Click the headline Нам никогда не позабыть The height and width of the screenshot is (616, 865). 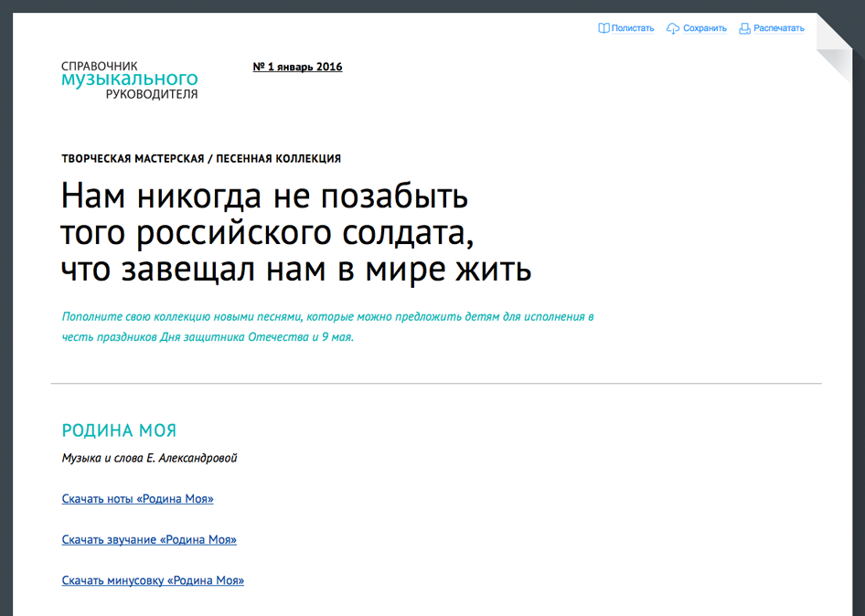click(295, 232)
